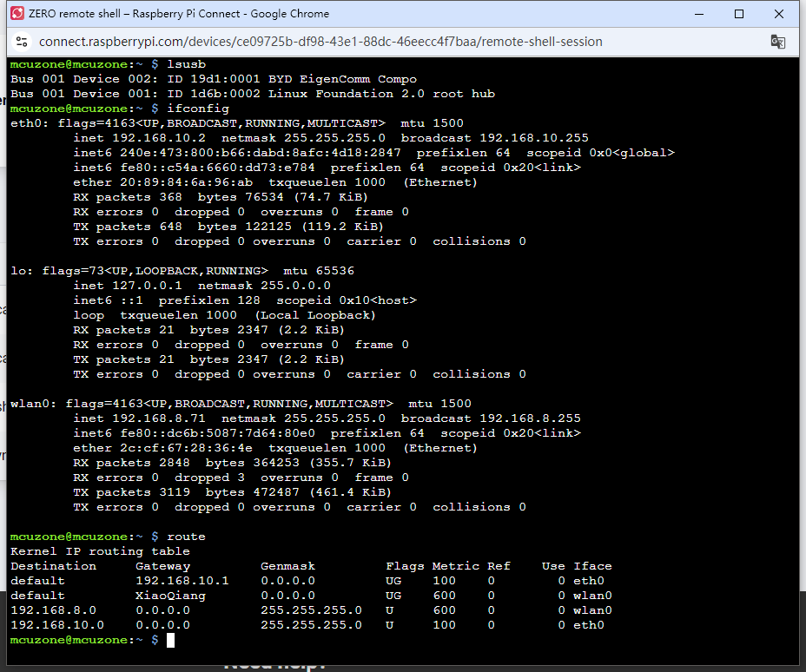Minimize the remote shell window
This screenshot has height=672, width=806.
pyautogui.click(x=699, y=14)
